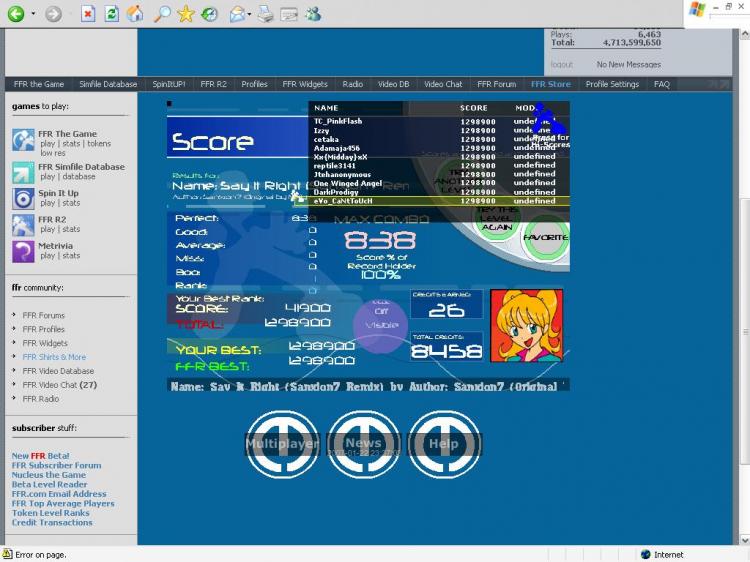Open FFR Shirts & More link
Screen dimensions: 750x562
[x=54, y=357]
